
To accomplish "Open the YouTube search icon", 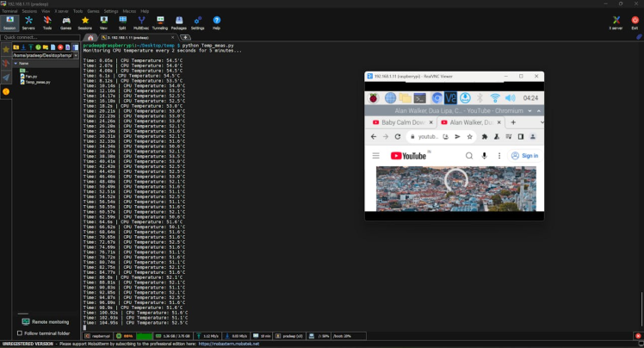I will pyautogui.click(x=469, y=156).
